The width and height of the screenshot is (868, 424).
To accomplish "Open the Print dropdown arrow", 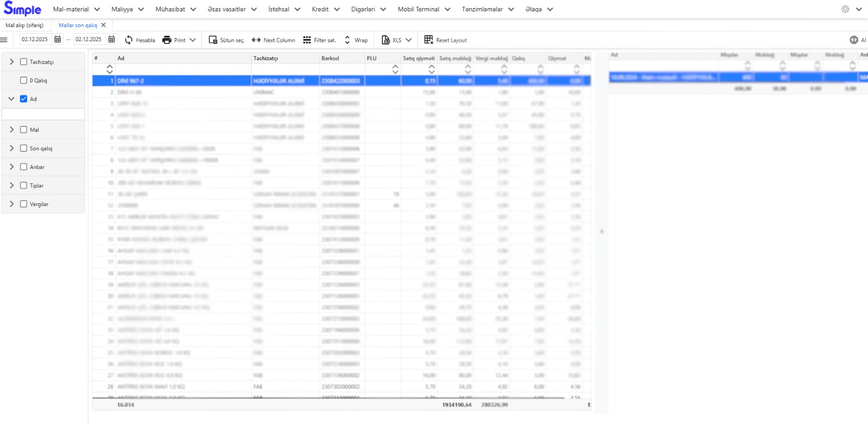I will tap(193, 40).
